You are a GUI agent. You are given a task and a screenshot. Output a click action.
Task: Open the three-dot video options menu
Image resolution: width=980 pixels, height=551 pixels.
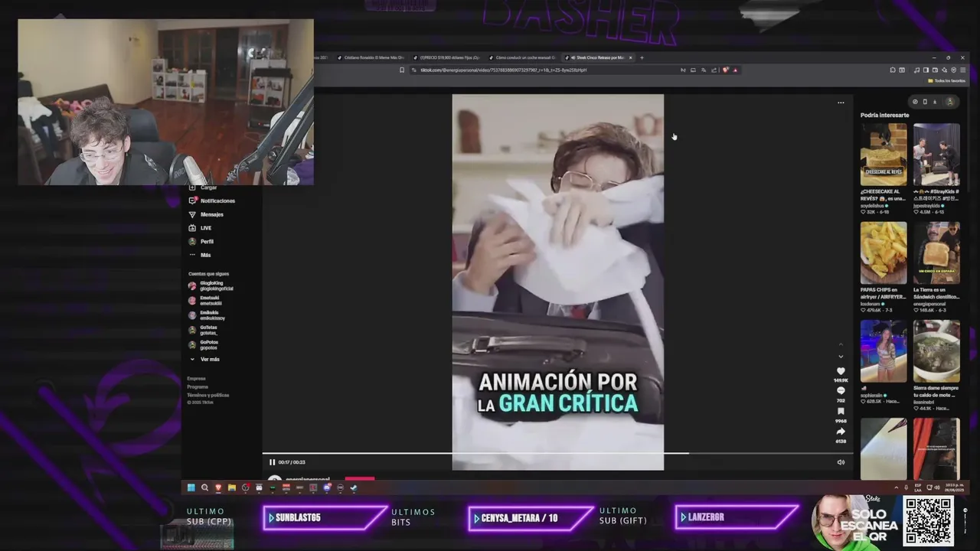(x=841, y=103)
